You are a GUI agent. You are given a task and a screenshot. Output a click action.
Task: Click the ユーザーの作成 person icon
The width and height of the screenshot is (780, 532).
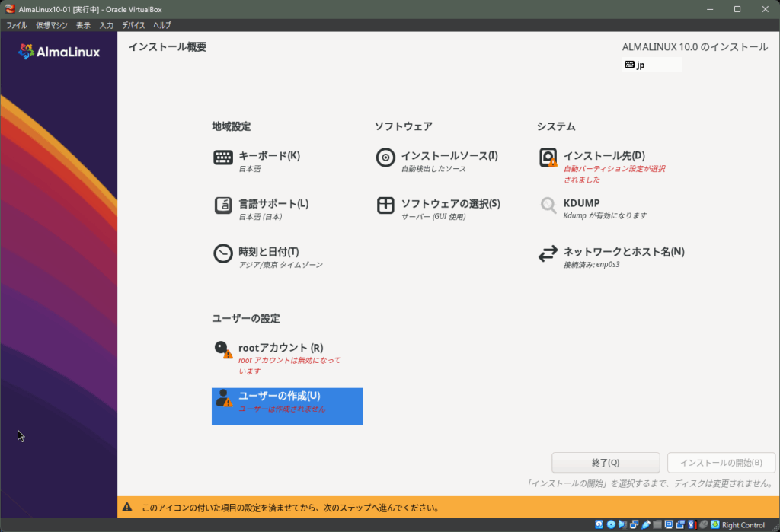(224, 398)
